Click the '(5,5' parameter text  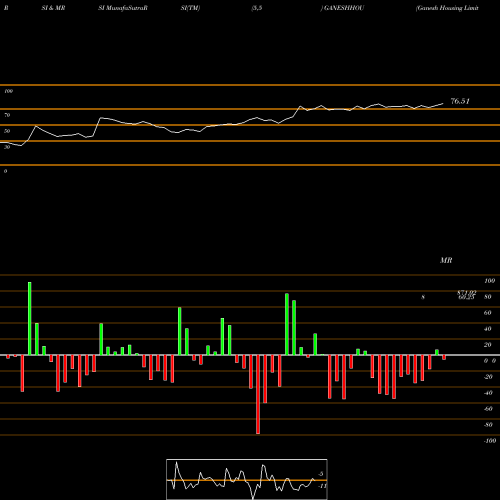point(257,8)
